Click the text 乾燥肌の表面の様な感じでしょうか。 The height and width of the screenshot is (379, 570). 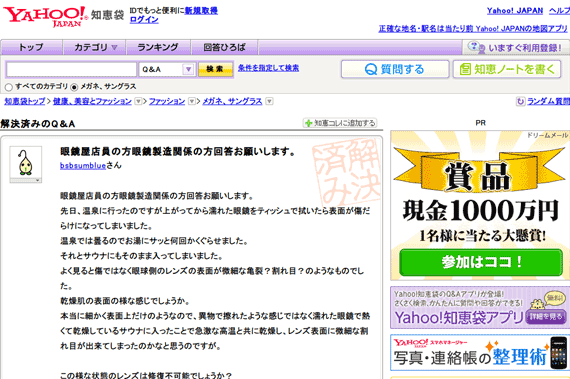pos(125,301)
